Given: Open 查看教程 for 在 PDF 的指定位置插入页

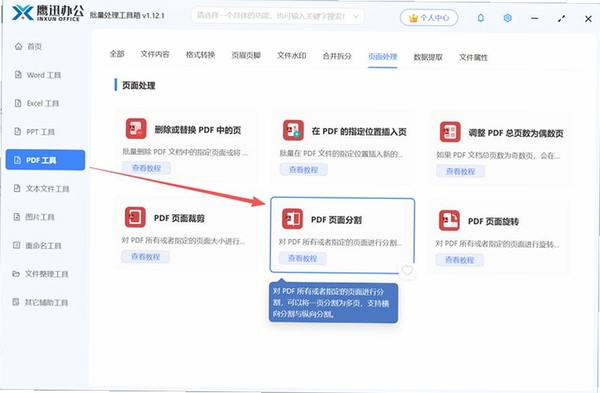Looking at the screenshot, I should 303,170.
